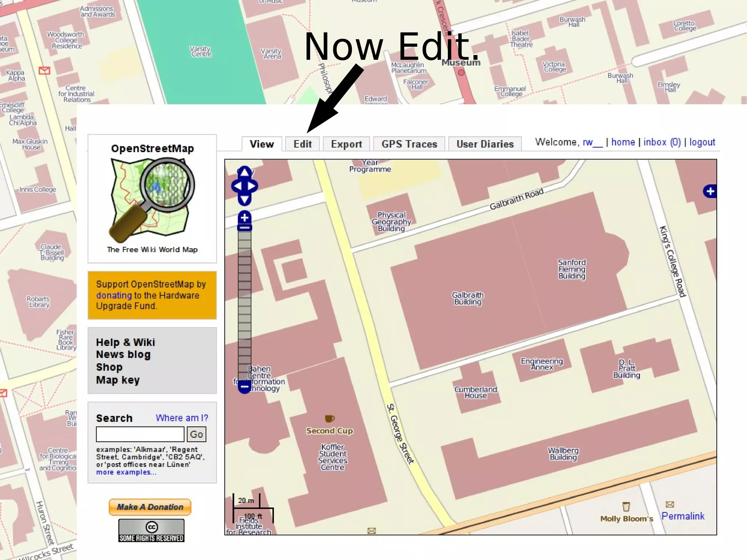Click into the Search text box
Screen dimensions: 747x560
(140, 434)
